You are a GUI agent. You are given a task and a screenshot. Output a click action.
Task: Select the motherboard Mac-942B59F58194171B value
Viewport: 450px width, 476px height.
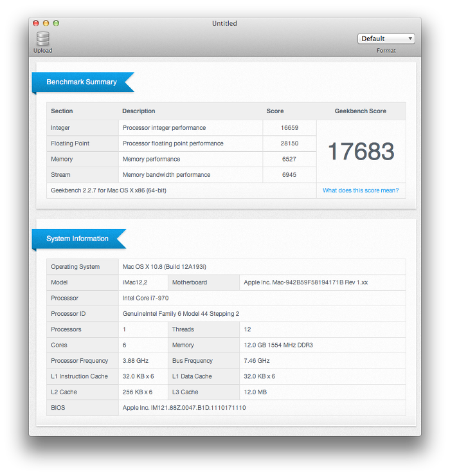pyautogui.click(x=305, y=282)
